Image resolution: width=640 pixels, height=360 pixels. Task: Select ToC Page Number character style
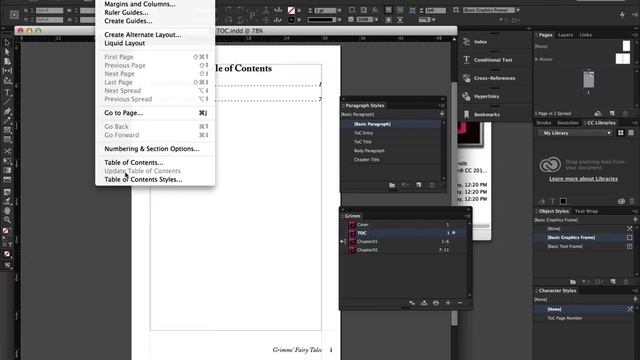pos(565,318)
